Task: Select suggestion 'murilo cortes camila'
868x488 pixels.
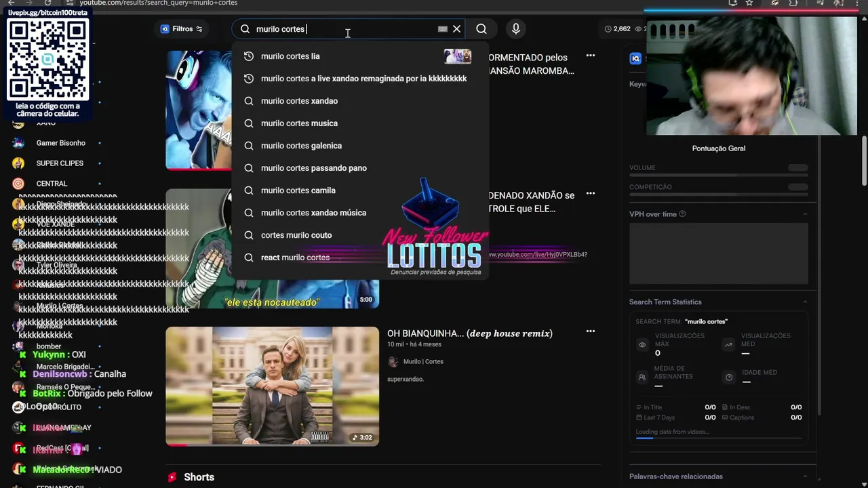Action: coord(360,190)
